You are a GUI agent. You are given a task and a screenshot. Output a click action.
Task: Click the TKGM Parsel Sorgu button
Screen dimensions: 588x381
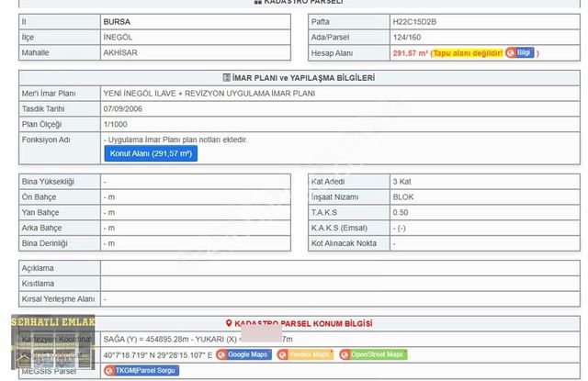141,370
